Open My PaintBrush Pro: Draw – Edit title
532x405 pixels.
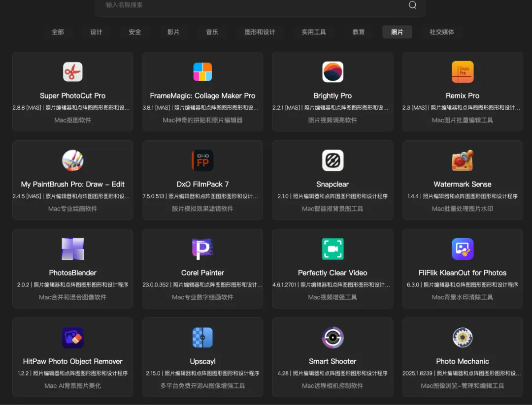pos(72,185)
